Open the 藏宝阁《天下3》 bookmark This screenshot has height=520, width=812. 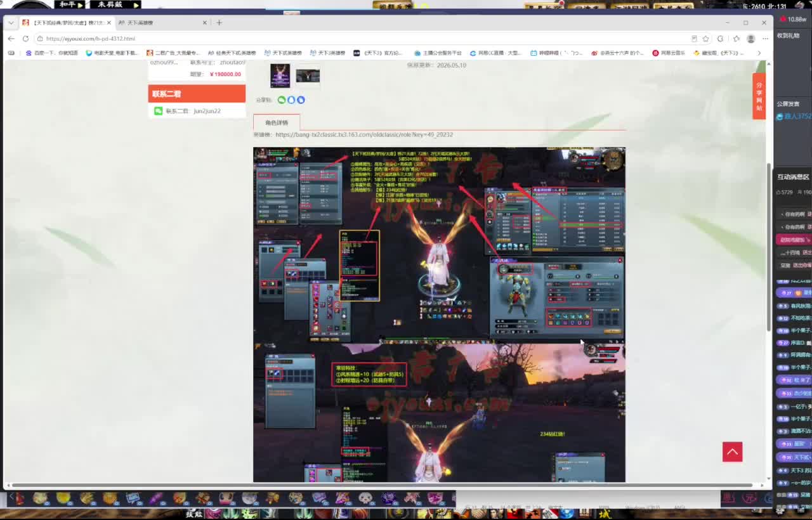tap(720, 53)
